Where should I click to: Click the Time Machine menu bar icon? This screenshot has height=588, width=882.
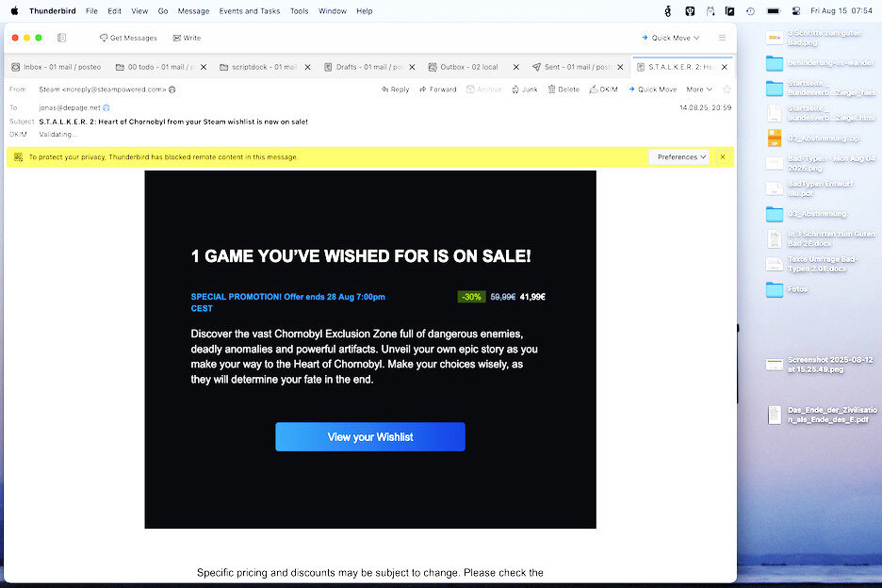[x=750, y=10]
